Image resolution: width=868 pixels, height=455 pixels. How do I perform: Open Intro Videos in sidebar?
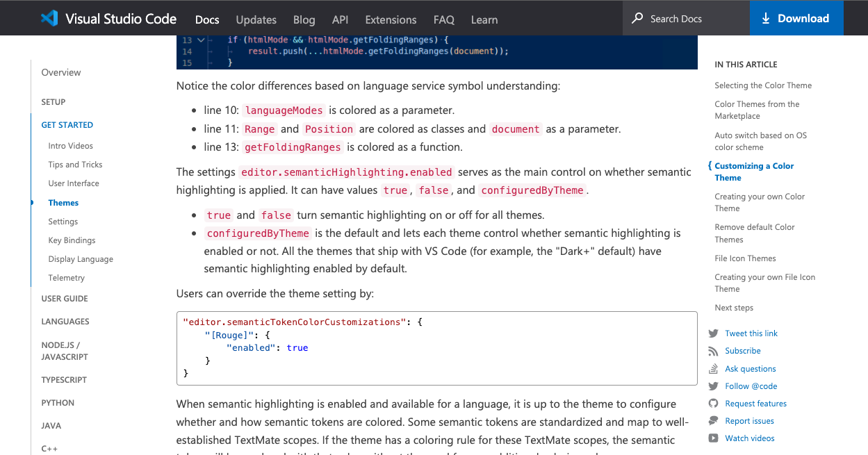pos(71,146)
